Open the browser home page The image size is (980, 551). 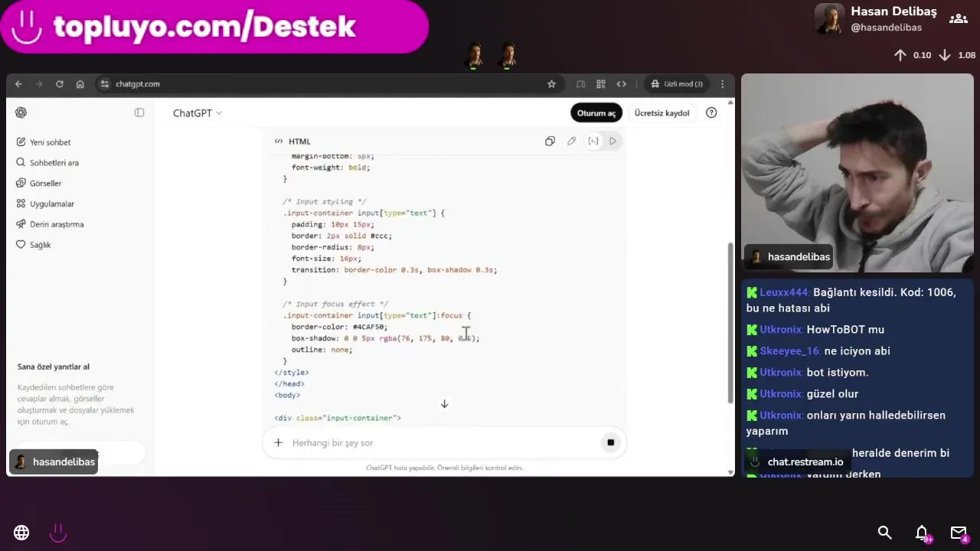[80, 84]
